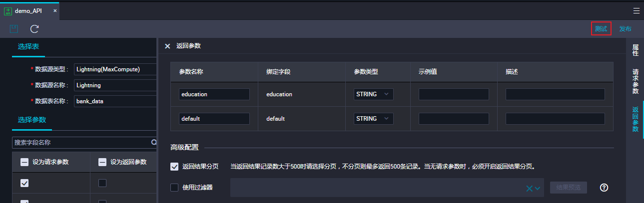The image size is (644, 203).
Task: Expand the filter selection dropdown arrow
Action: tap(538, 188)
